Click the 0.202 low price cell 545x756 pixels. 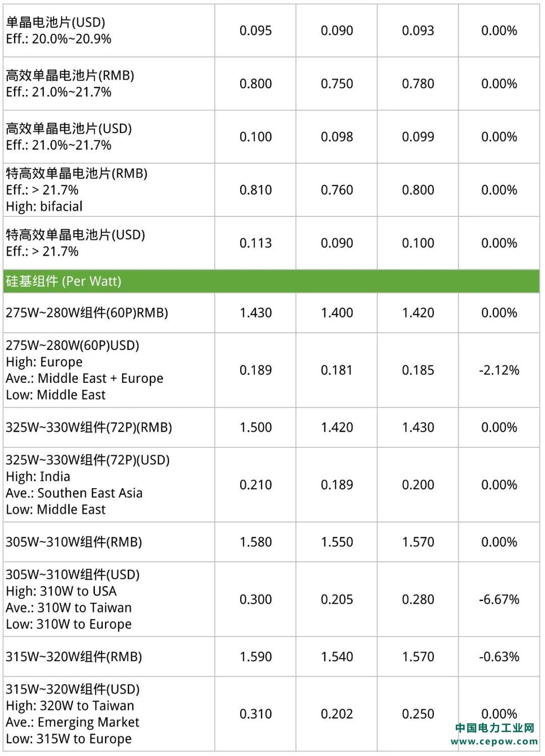(337, 714)
